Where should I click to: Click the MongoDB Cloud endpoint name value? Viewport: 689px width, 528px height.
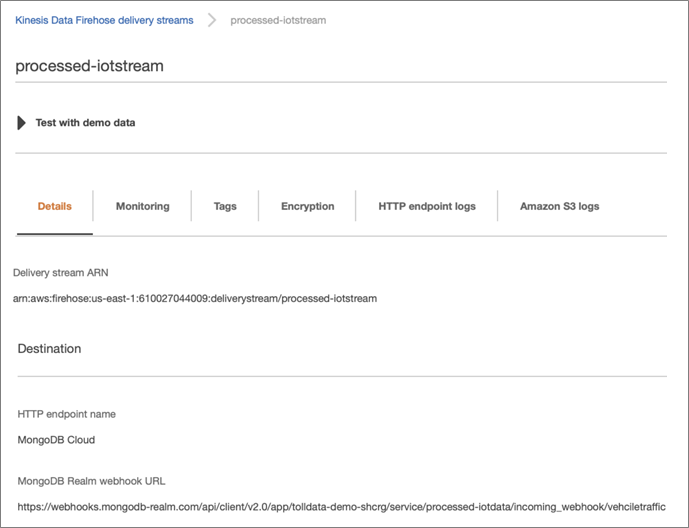[x=56, y=440]
